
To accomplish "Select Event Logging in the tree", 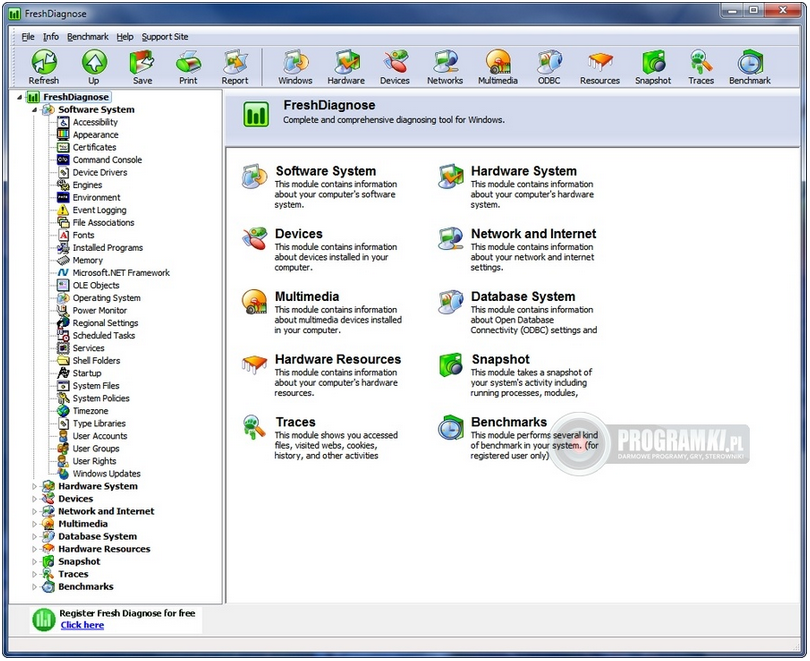I will pos(99,210).
